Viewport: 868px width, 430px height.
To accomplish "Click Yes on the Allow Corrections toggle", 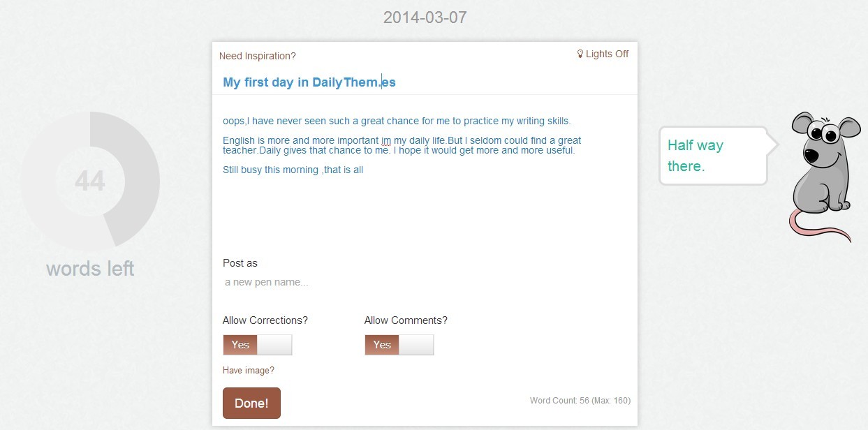I will coord(240,345).
